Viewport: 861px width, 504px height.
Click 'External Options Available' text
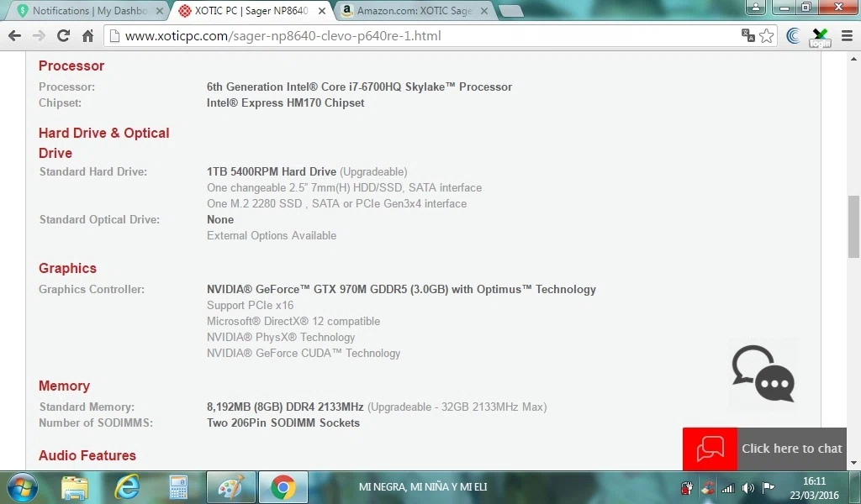coord(272,235)
